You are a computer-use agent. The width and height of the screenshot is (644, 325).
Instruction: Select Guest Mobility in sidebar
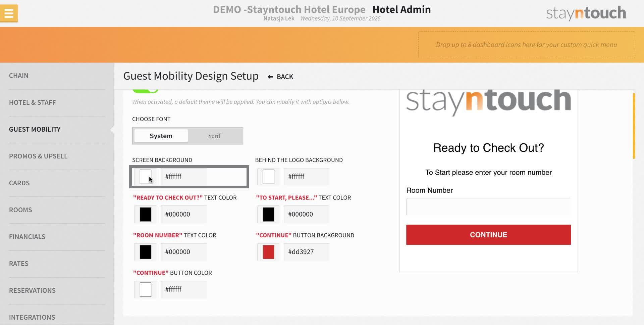tap(57, 130)
